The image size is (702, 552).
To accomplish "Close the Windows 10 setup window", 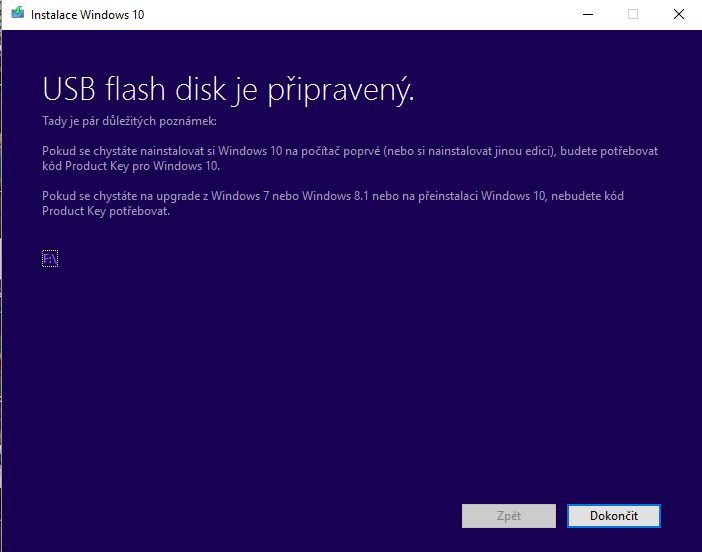I will tap(679, 14).
